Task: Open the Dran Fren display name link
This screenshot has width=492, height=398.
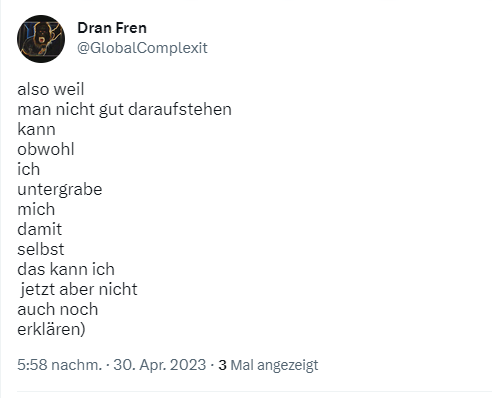Action: coord(112,28)
